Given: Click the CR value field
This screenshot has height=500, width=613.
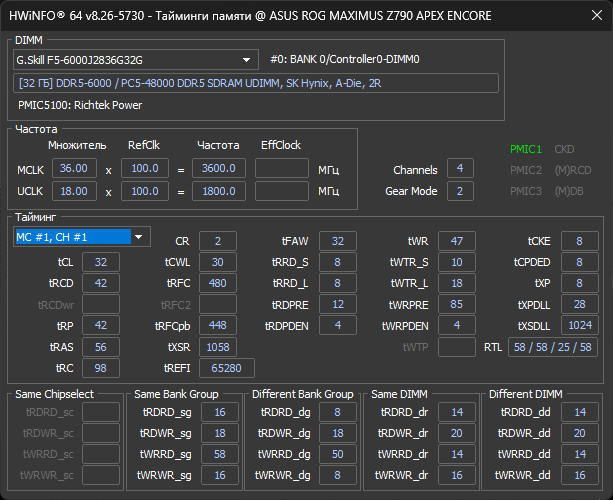Looking at the screenshot, I should [218, 241].
